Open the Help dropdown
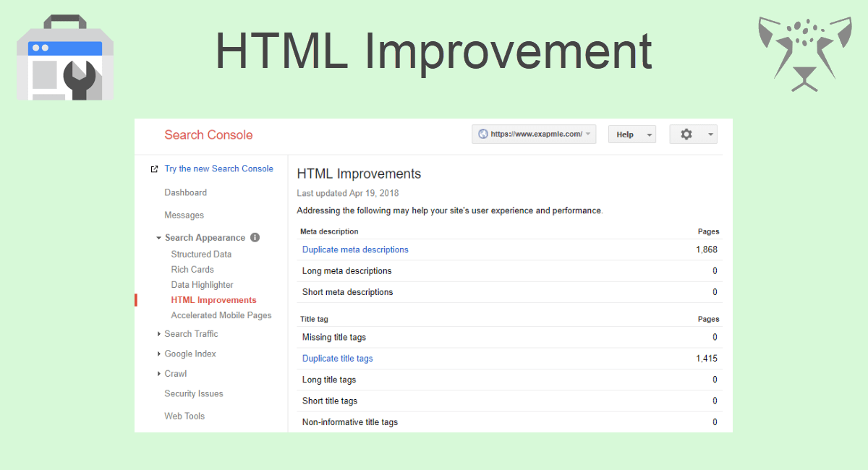 (632, 134)
